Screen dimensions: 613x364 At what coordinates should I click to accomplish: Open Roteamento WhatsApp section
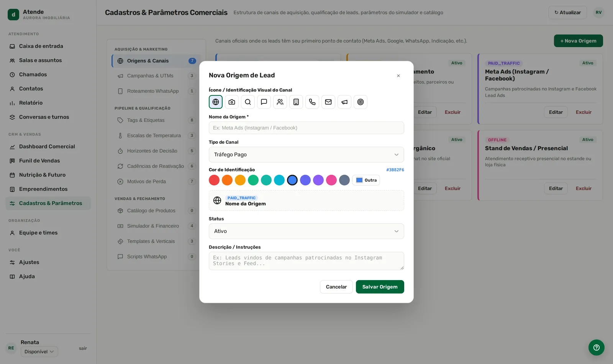point(156,91)
